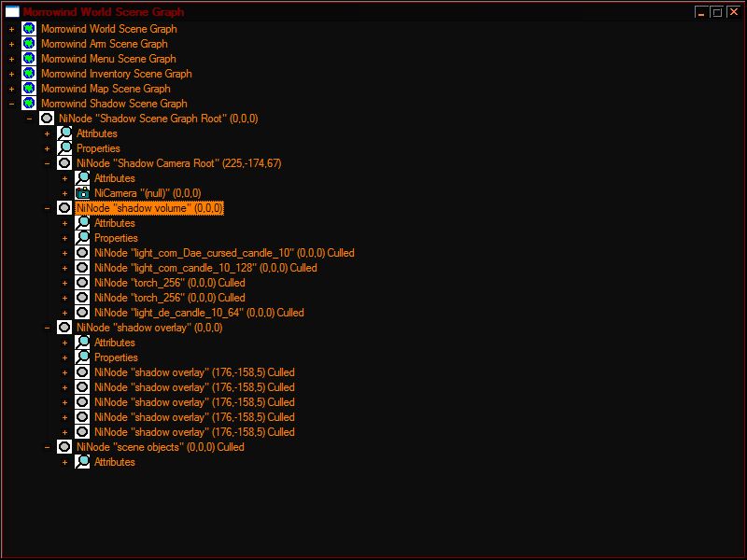Click the highlighted NiNode "shadow volume" label

149,208
